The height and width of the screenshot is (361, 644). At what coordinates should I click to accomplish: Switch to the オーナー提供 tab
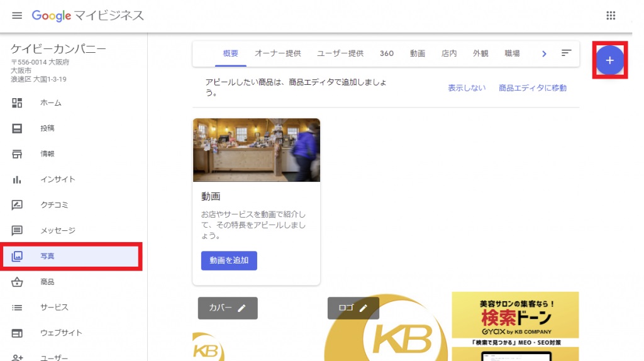coord(277,53)
